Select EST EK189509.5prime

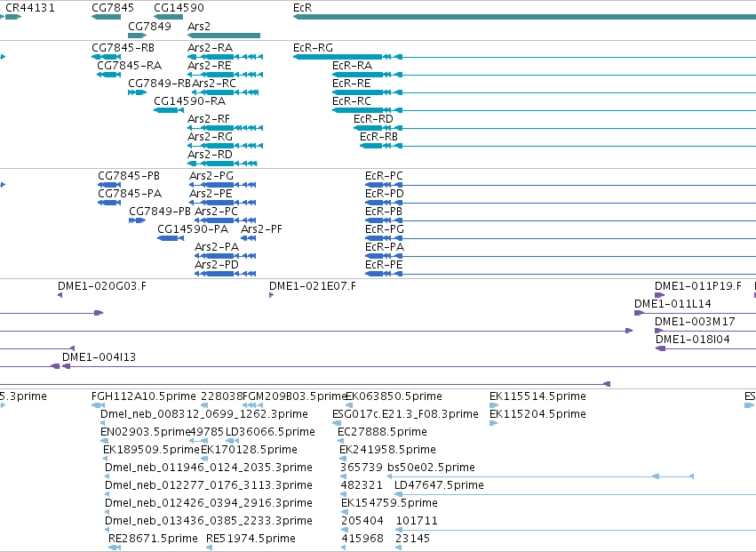pyautogui.click(x=151, y=450)
